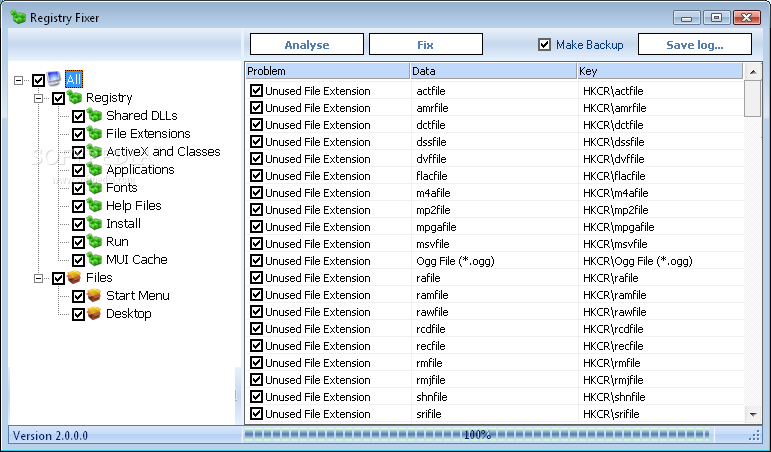The width and height of the screenshot is (771, 452).
Task: Uncheck the flacfile problem checkbox
Action: coord(256,176)
